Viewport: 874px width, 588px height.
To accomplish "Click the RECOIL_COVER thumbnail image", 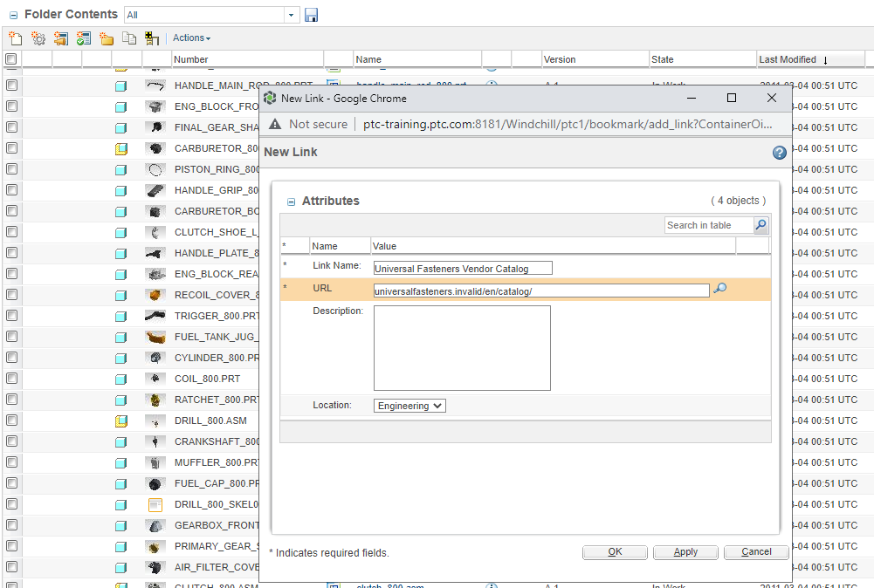I will (x=155, y=295).
